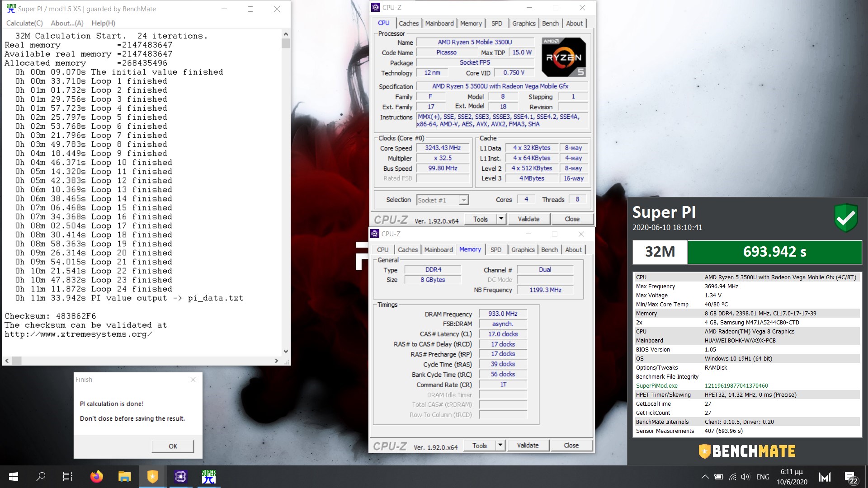
Task: Switch to Bench tab in upper CPU-Z
Action: point(550,23)
